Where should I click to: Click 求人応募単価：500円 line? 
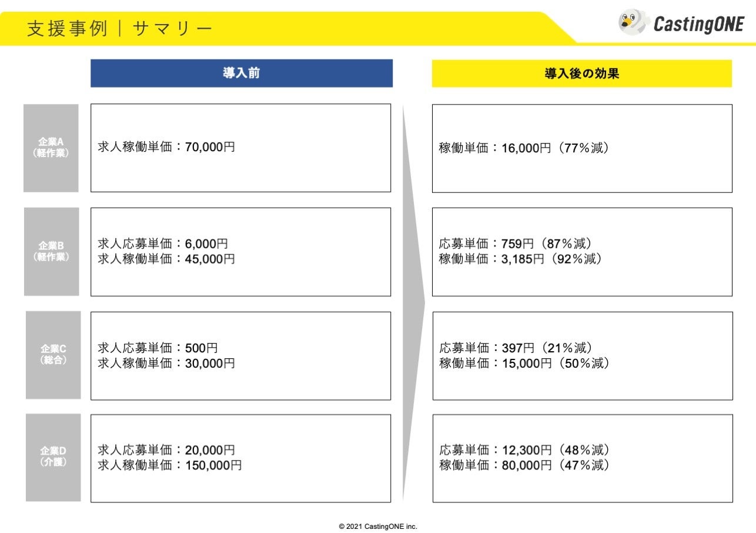point(158,348)
